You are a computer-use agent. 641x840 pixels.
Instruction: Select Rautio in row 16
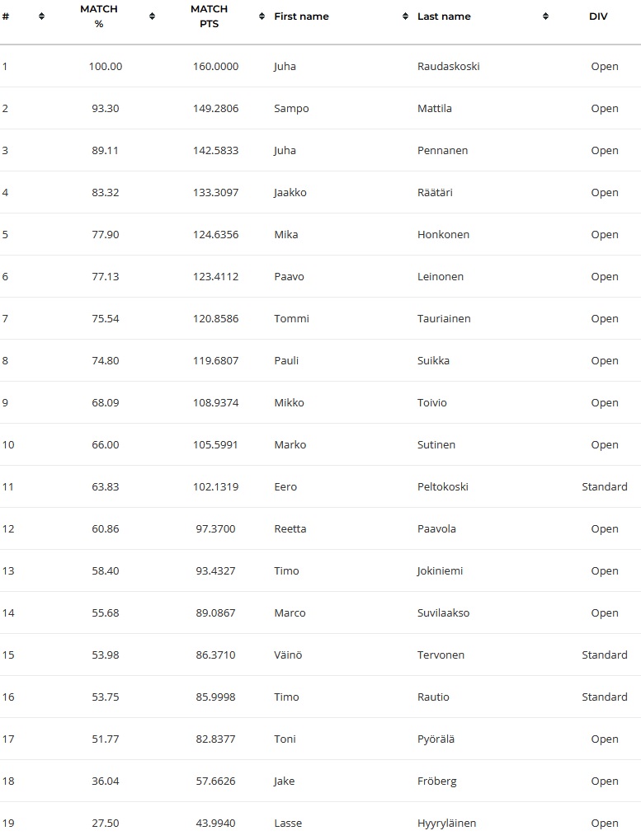point(433,697)
